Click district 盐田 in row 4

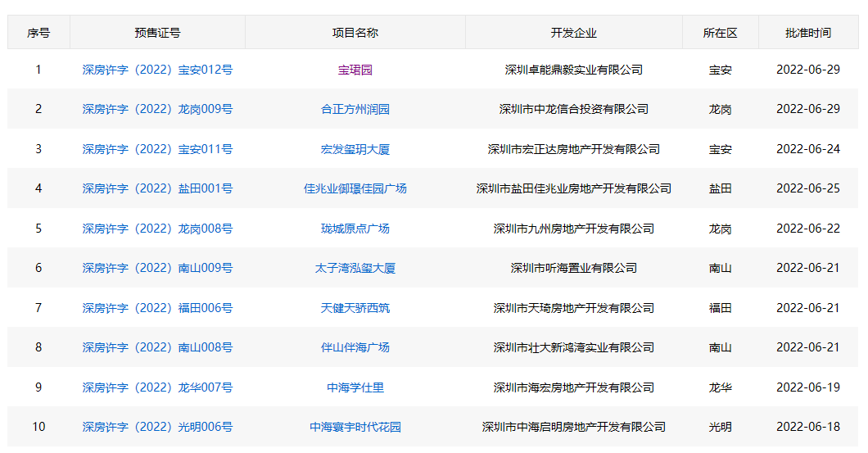721,188
